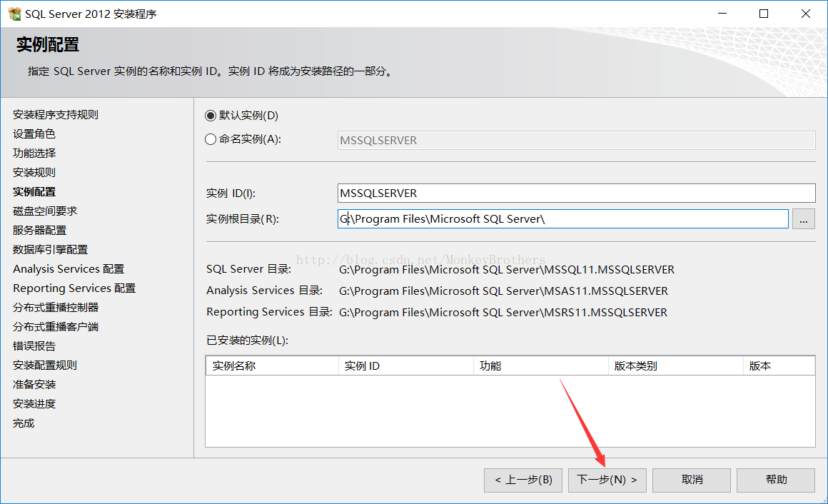828x504 pixels.
Task: Click the 下一步(N) next button
Action: click(x=607, y=480)
